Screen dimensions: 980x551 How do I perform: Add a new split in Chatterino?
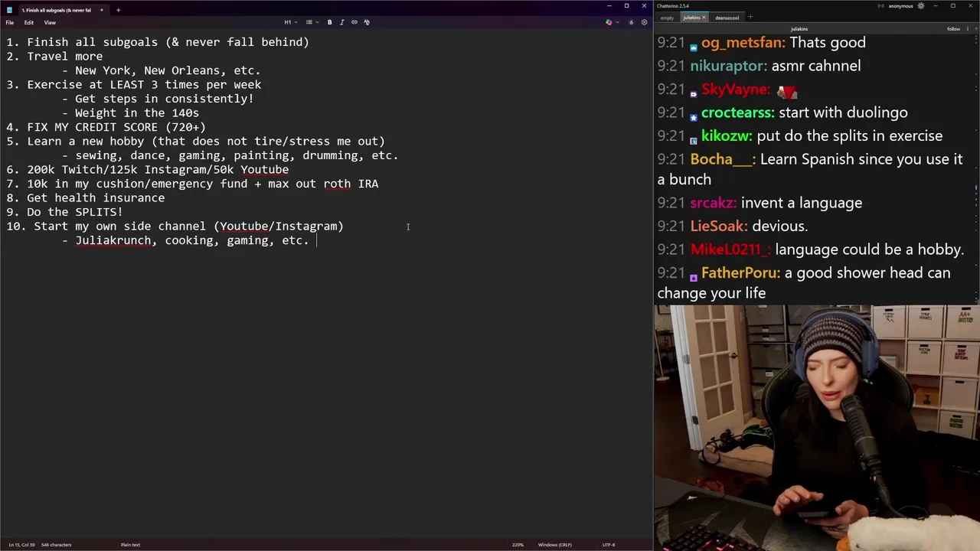[975, 29]
